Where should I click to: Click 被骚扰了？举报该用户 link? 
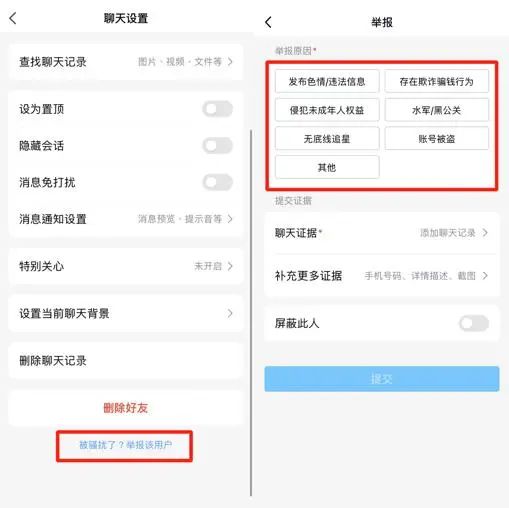[125, 445]
